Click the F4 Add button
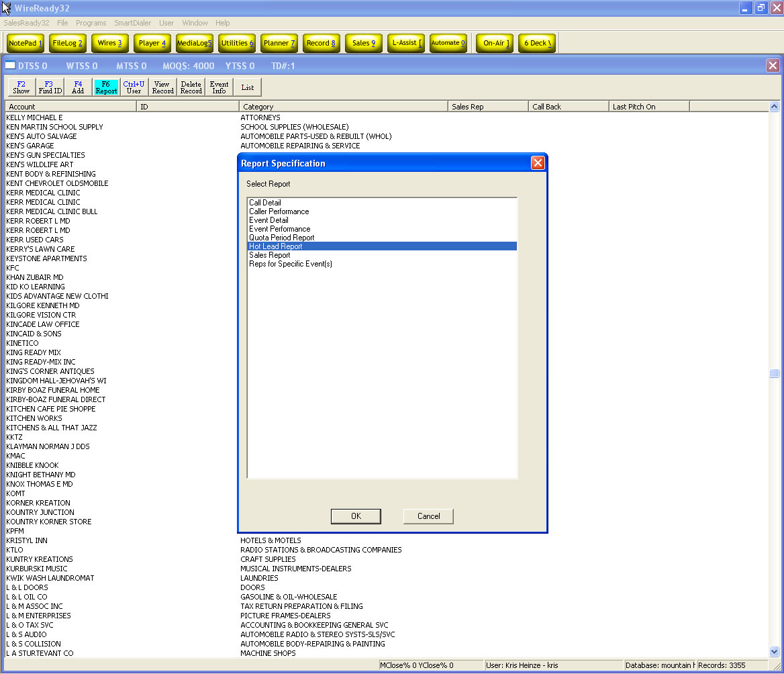784x674 pixels. (x=78, y=87)
